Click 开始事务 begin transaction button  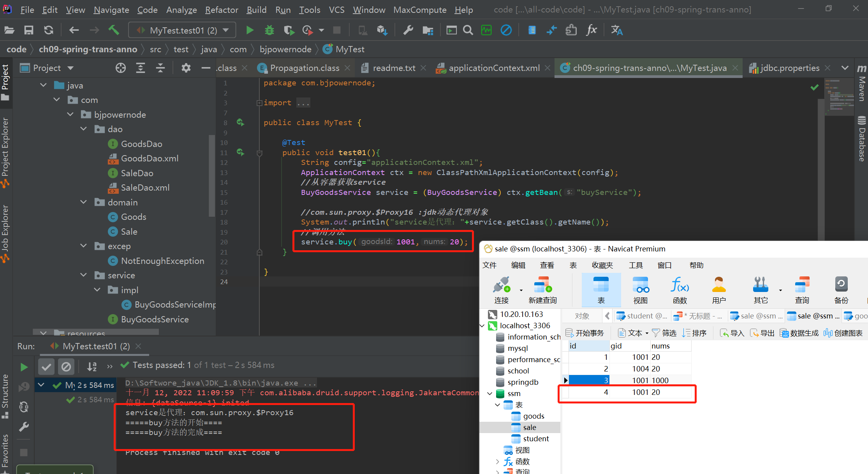tap(585, 333)
